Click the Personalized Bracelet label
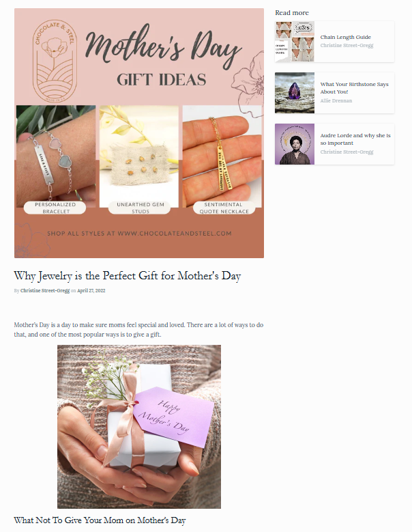412x532 pixels. point(55,208)
